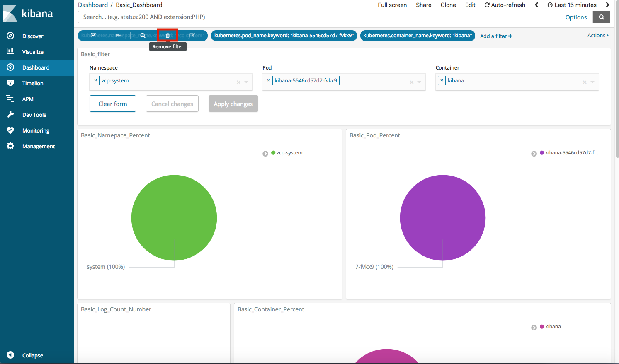Click the Cancel changes button
This screenshot has height=364, width=619.
pos(172,104)
